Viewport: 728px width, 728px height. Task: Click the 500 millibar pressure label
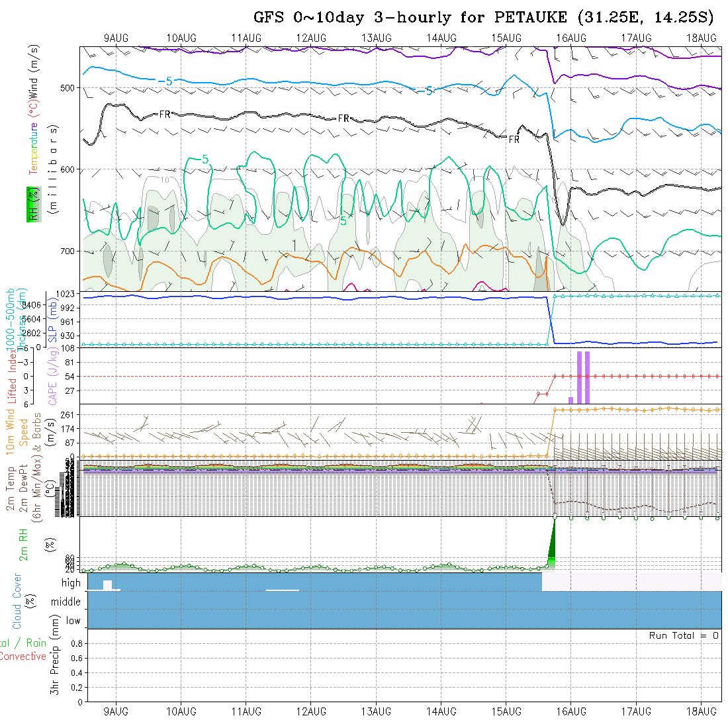67,88
